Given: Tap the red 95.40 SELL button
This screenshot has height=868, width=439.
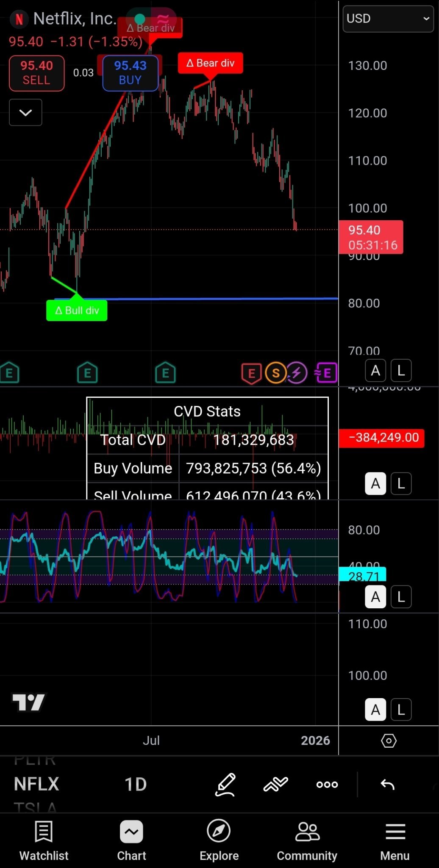Looking at the screenshot, I should 37,73.
